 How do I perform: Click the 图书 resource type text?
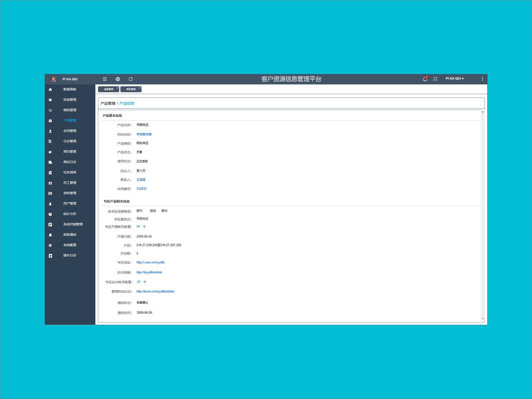164,211
